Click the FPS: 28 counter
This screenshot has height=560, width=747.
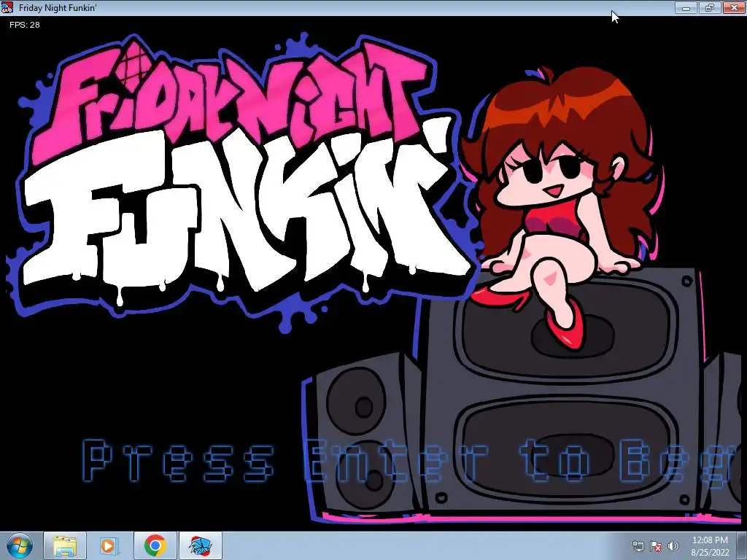point(24,25)
